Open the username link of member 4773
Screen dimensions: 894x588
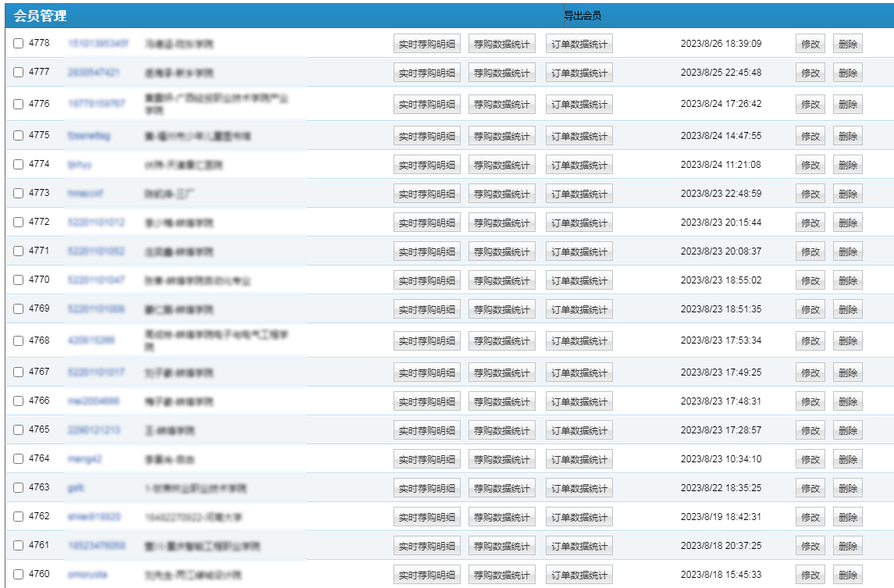[x=85, y=194]
